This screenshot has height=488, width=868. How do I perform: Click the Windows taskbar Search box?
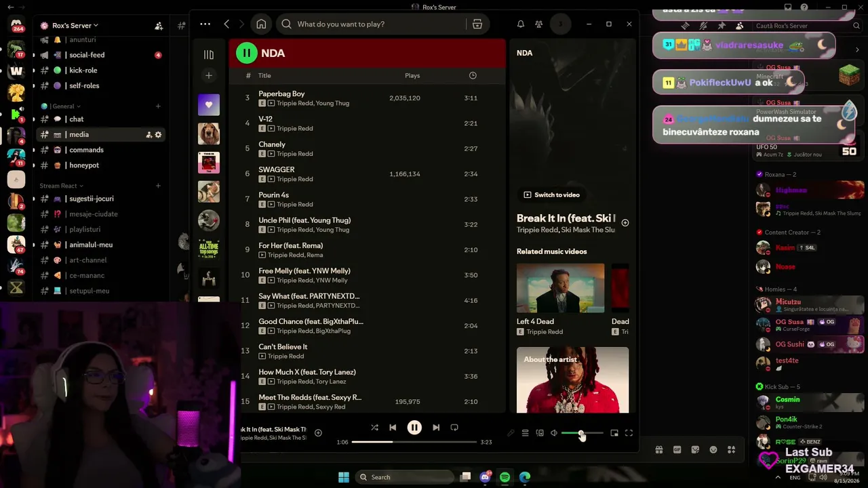pyautogui.click(x=405, y=477)
